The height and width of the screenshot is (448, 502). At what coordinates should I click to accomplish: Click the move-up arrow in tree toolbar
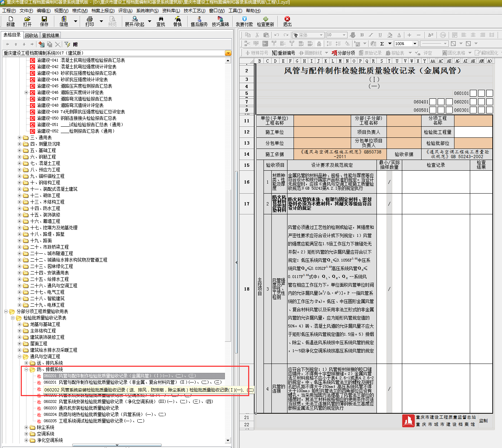(16, 44)
